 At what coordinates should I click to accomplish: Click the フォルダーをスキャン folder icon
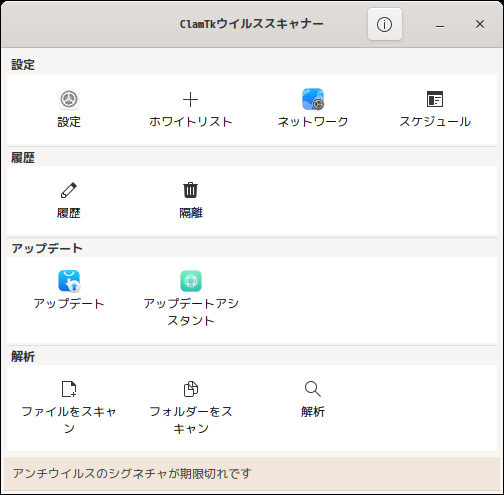click(191, 389)
